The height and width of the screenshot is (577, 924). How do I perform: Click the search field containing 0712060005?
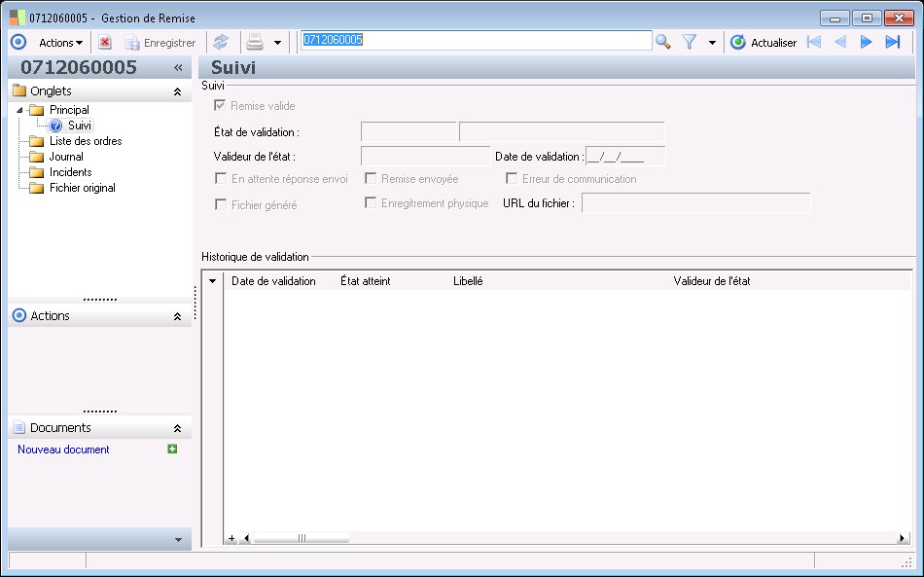(477, 40)
